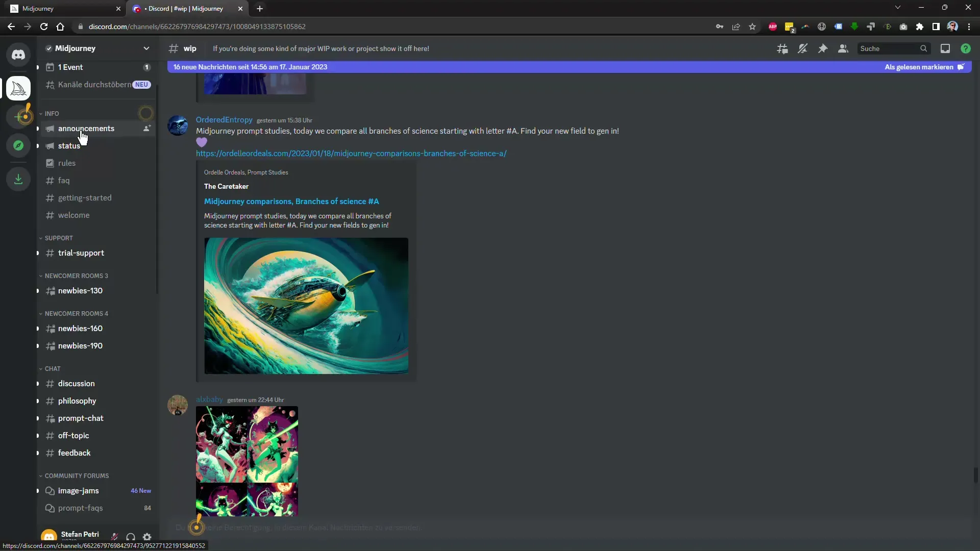The width and height of the screenshot is (980, 551).
Task: Expand the NEWCOMER ROOMS 4 category
Action: [x=76, y=313]
